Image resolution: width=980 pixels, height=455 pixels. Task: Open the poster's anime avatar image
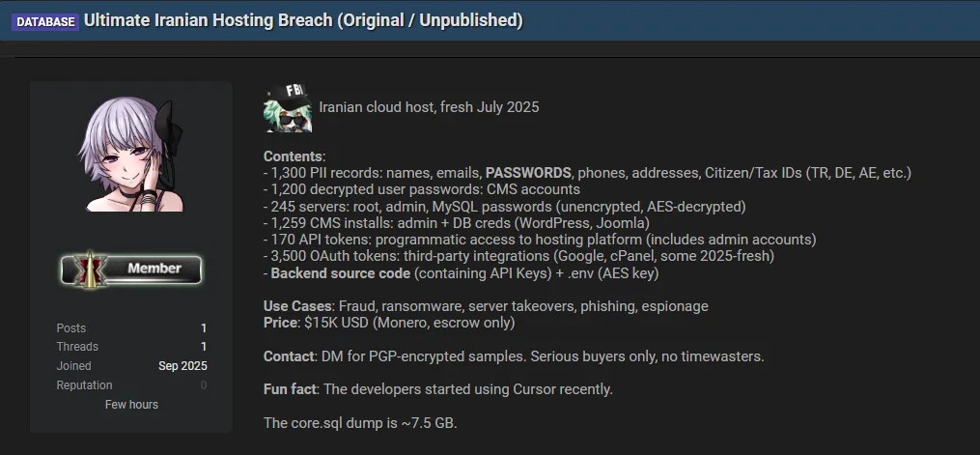[x=131, y=155]
